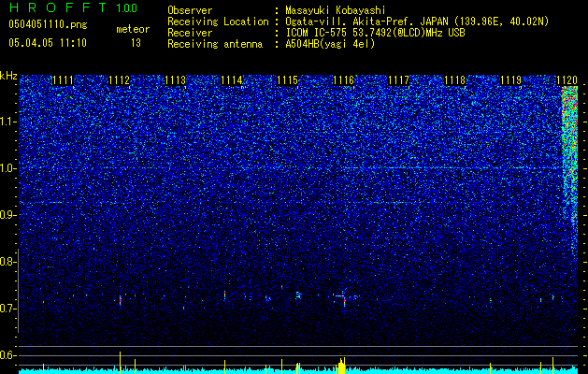Click the 1114 time marker
588x374 pixels.
(x=232, y=80)
